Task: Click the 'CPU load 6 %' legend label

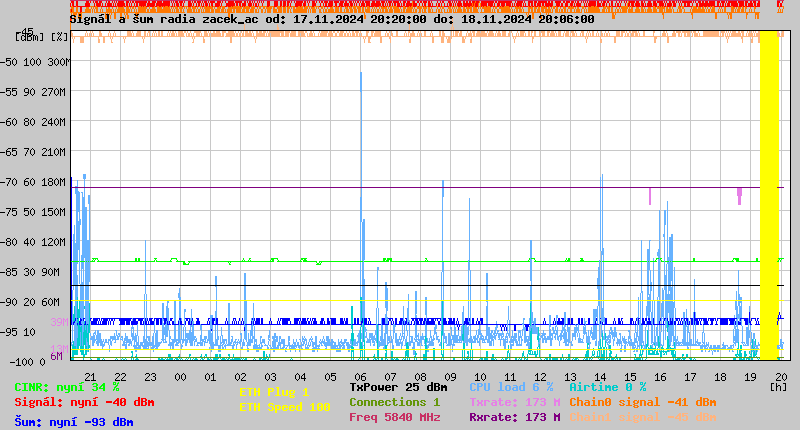Action: pos(511,387)
